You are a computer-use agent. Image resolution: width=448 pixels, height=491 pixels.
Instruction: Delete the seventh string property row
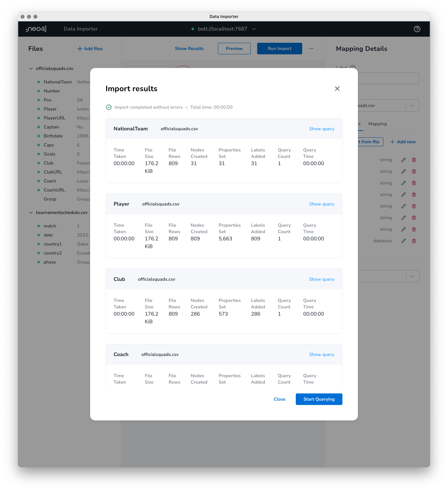point(414,229)
